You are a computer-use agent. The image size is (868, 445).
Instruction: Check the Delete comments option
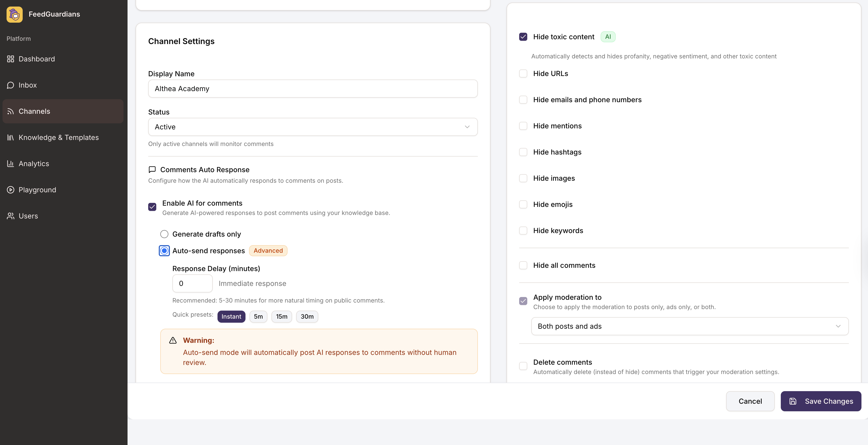pos(523,366)
